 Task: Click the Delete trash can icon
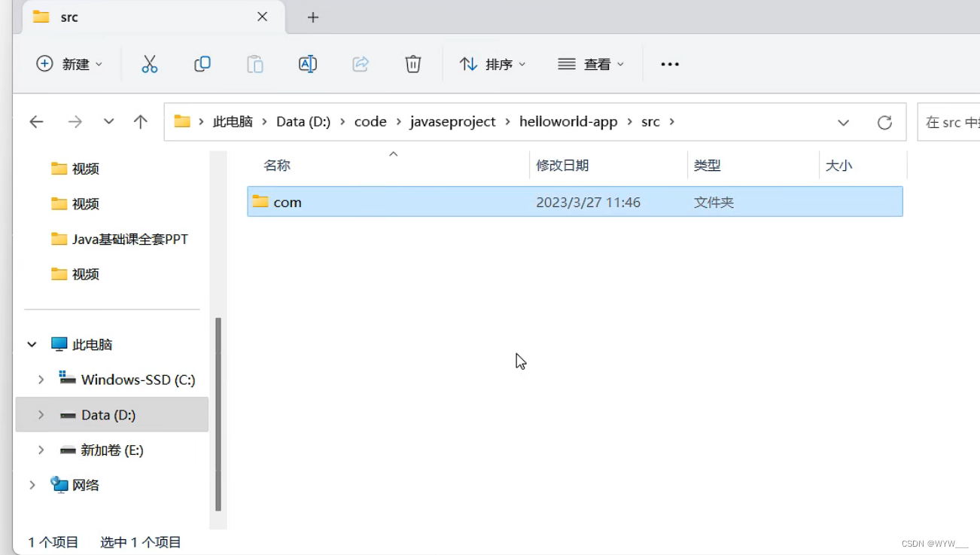pyautogui.click(x=413, y=64)
